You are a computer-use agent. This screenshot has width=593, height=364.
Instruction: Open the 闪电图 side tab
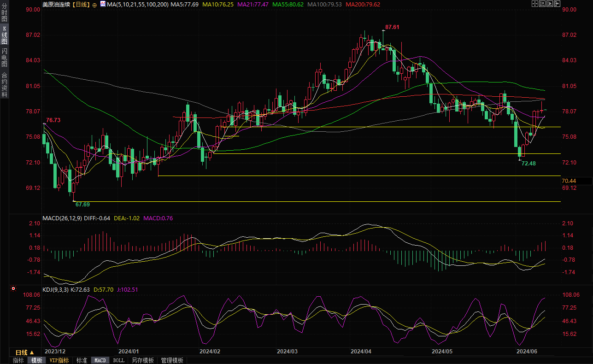[4, 57]
